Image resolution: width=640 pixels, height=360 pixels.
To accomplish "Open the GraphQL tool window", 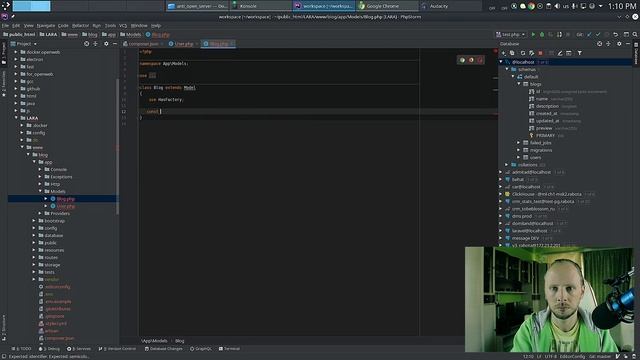I will (201, 349).
